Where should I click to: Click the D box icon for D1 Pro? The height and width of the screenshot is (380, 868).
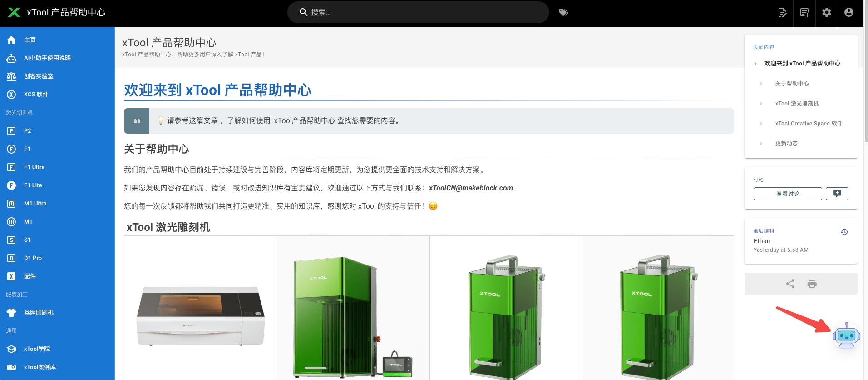[x=11, y=258]
